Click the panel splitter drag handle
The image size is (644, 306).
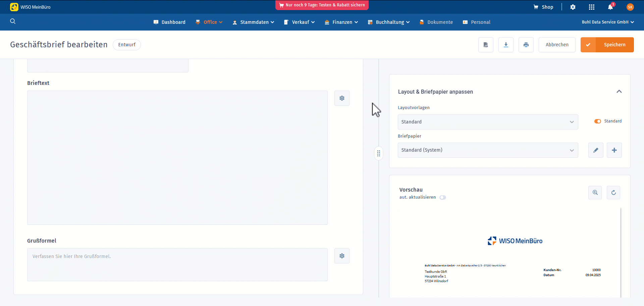tap(379, 154)
